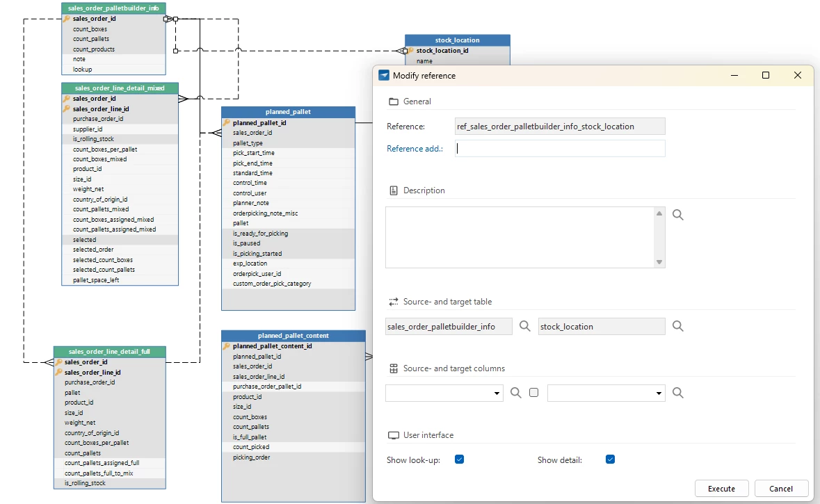The width and height of the screenshot is (820, 504).
Task: Click purchase_order_pallet_id in planned_pallet_content
Action: tap(267, 387)
